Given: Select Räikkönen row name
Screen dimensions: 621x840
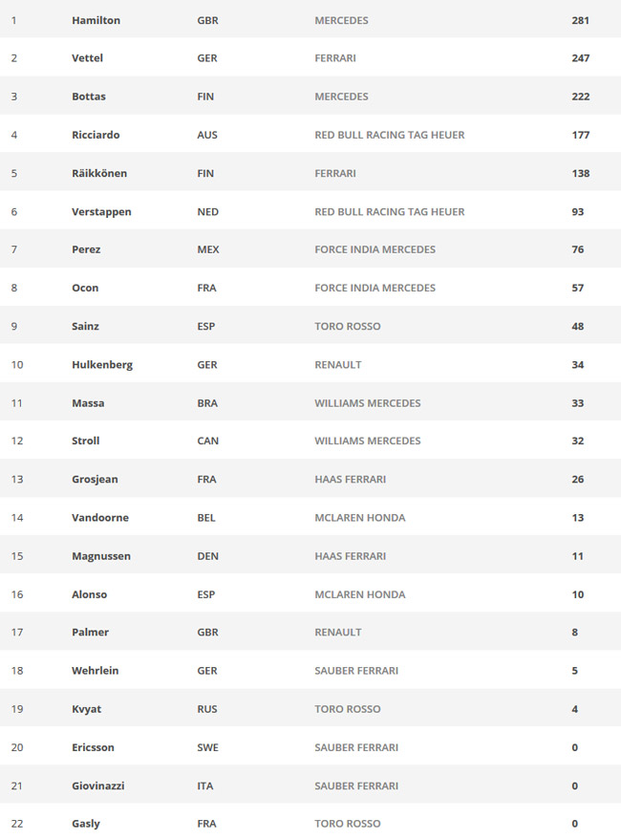Looking at the screenshot, I should (99, 173).
